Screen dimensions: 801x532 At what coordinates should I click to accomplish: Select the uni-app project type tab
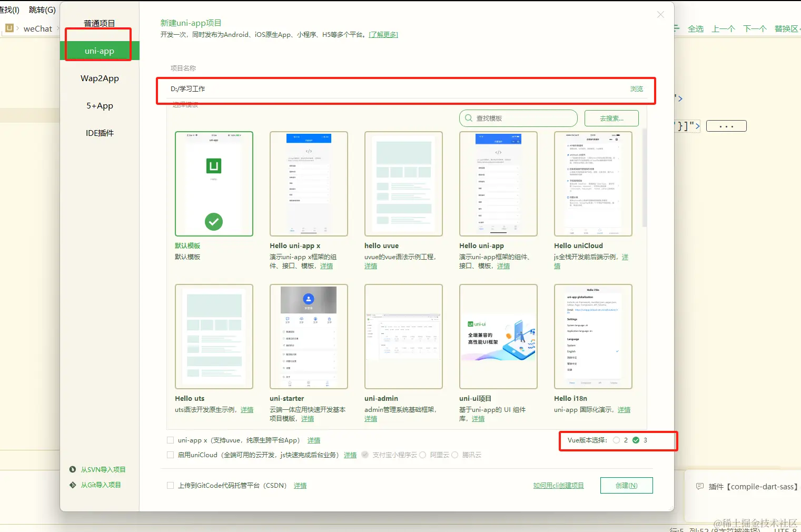(x=100, y=51)
